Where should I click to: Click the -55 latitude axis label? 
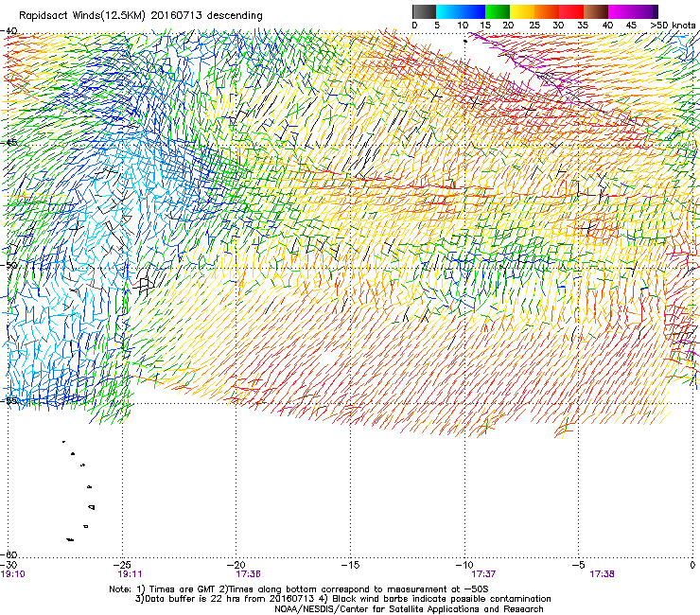[x=9, y=400]
